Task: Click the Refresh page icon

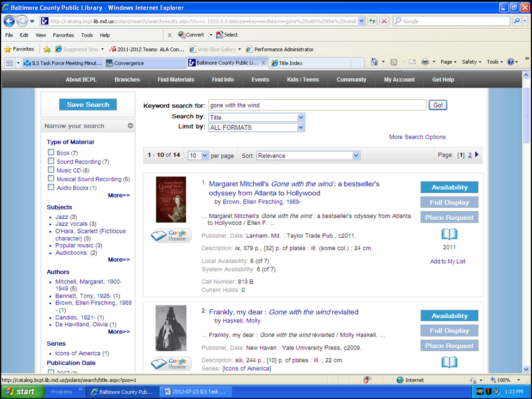Action: coord(372,21)
